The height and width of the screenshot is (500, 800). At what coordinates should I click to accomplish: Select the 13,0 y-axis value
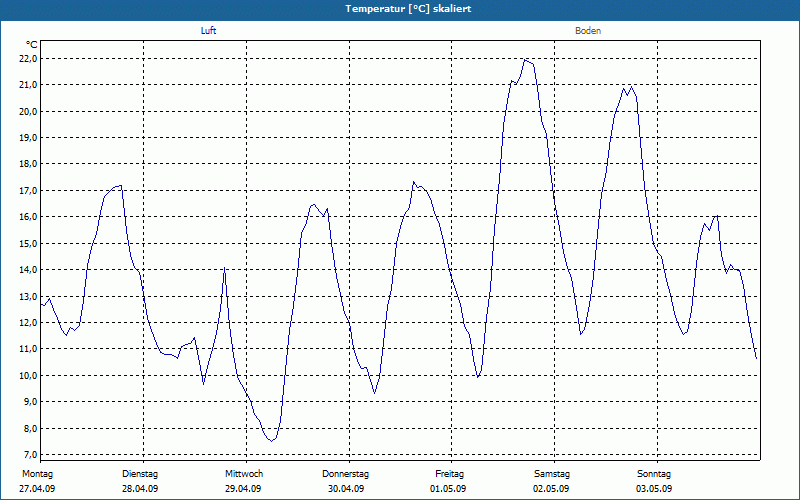[x=28, y=296]
